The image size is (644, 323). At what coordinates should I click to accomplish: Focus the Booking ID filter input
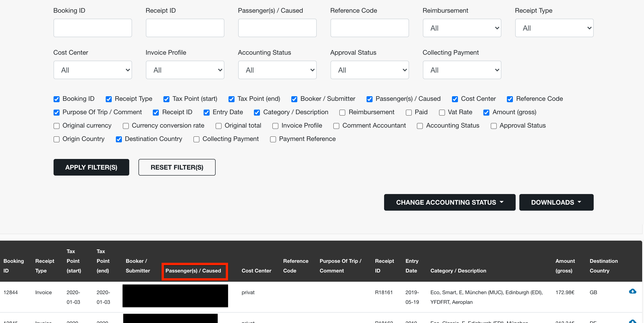coord(93,28)
